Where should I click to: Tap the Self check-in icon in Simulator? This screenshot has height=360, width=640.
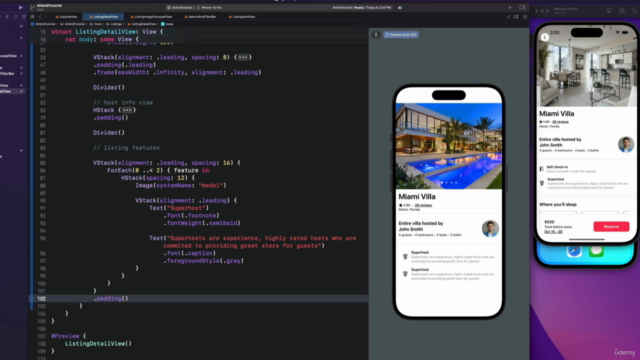pos(542,169)
